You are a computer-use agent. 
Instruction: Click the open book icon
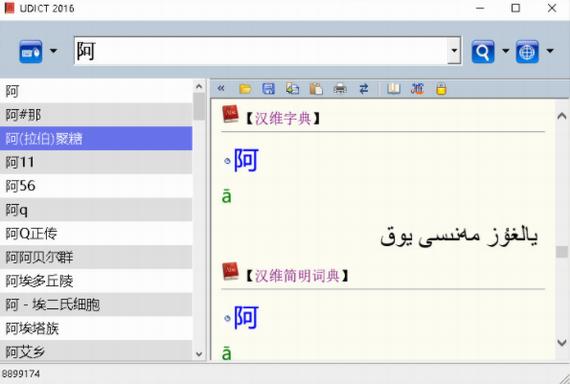393,88
